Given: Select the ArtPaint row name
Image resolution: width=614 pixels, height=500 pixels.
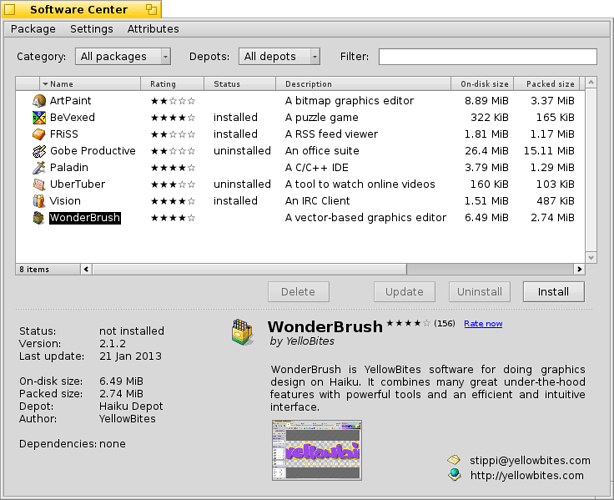Looking at the screenshot, I should [x=70, y=101].
